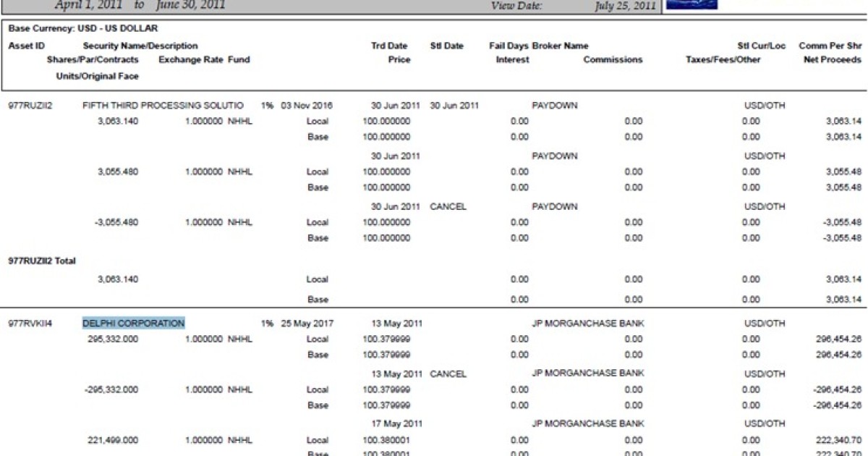
Task: Click the Shares/Par/Contracts header
Action: (93, 59)
